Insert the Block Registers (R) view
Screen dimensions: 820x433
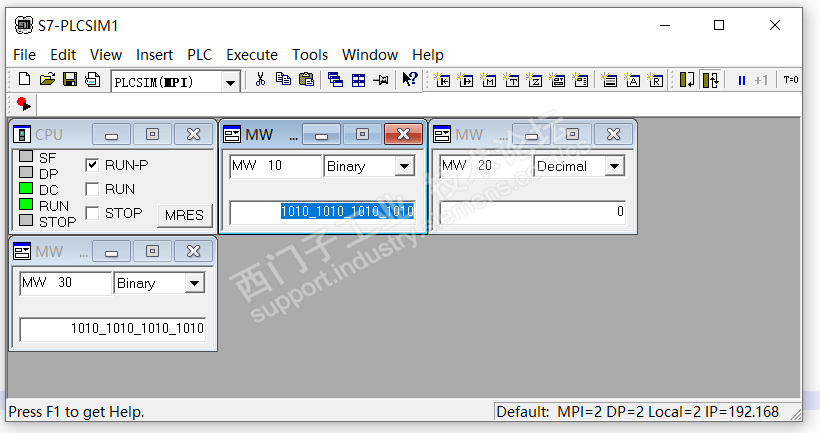tap(655, 80)
